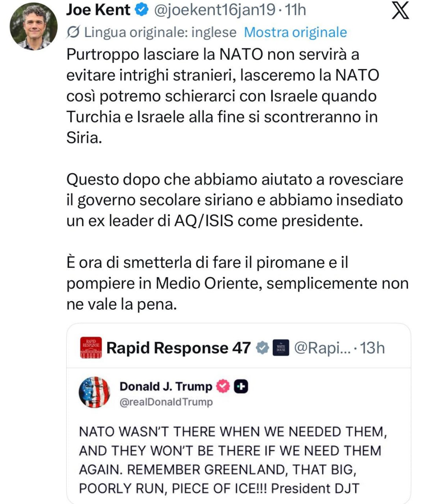
Task: Click the @joekent16jan19 handle
Action: pos(214,10)
